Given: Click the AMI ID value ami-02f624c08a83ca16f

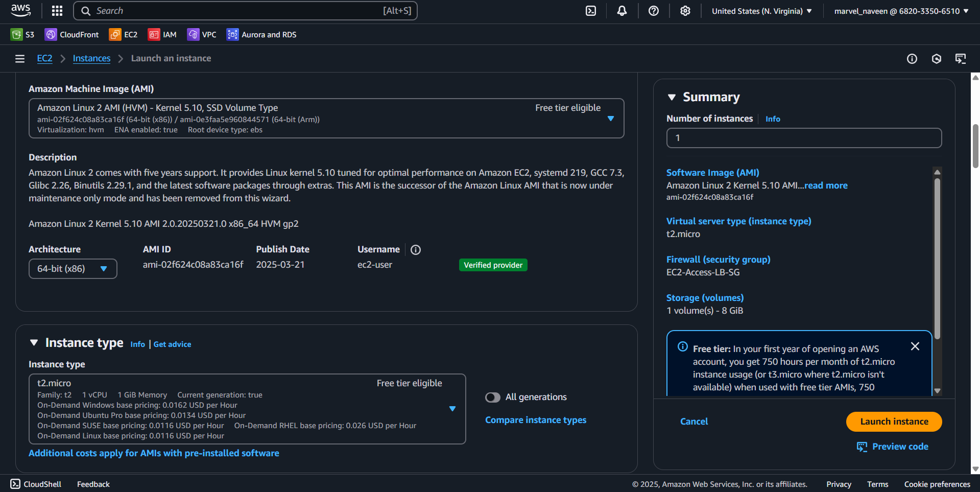Looking at the screenshot, I should click(x=193, y=265).
